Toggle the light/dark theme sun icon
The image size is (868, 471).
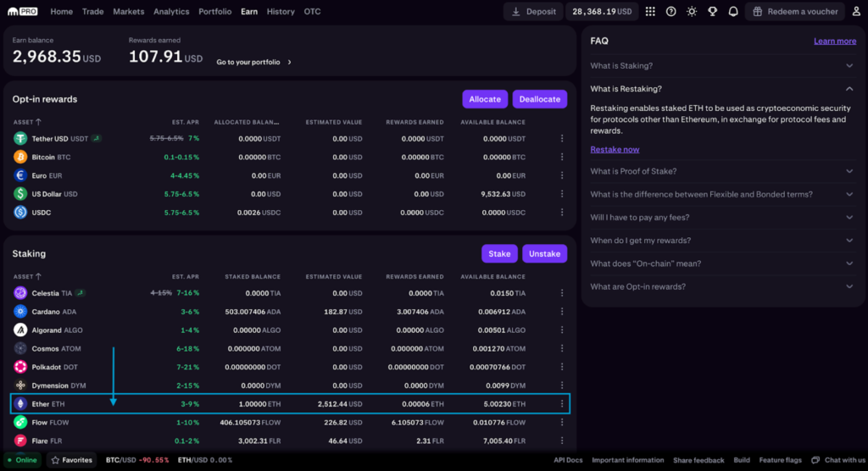tap(692, 12)
